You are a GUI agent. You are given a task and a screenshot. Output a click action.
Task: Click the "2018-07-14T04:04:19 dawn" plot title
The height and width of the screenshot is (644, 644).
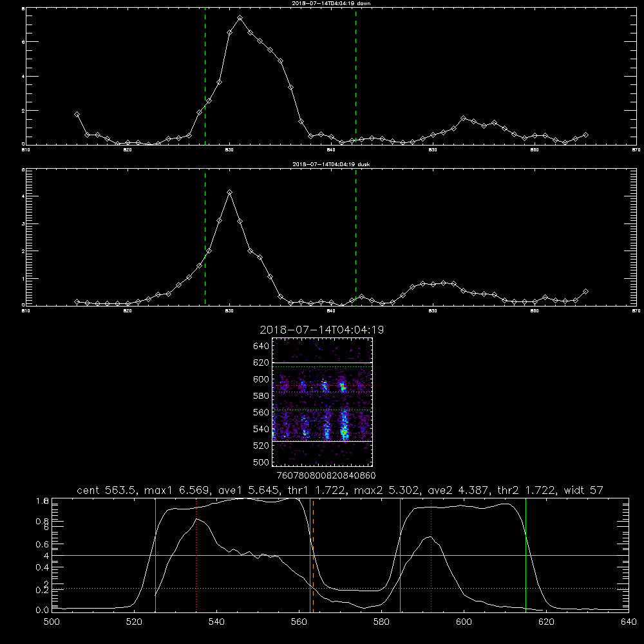(x=331, y=3)
